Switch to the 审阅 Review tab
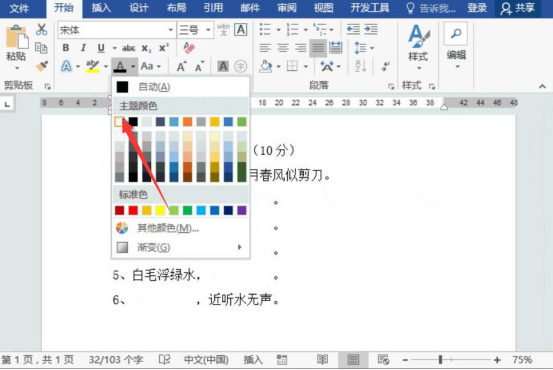The height and width of the screenshot is (370, 553). [x=287, y=8]
